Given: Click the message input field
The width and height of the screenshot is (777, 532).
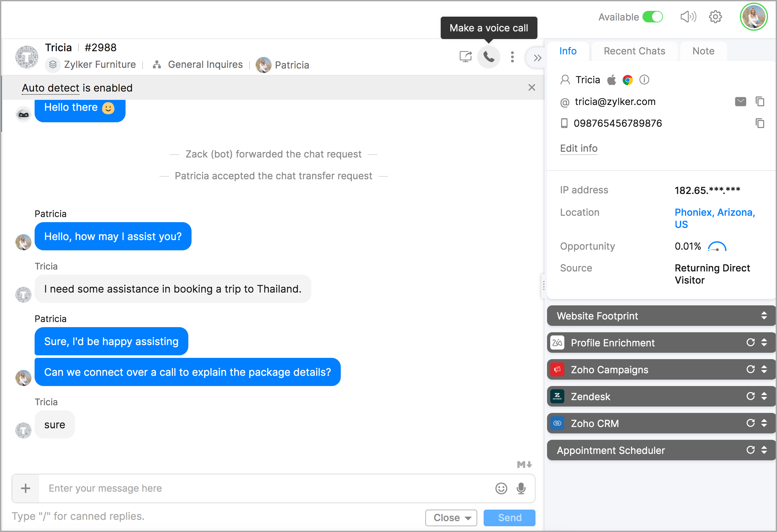Looking at the screenshot, I should 267,488.
